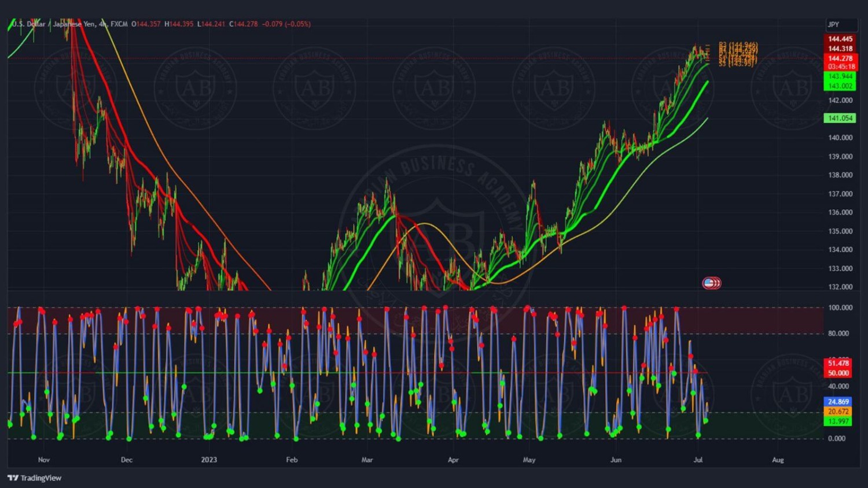Select the green 143.944 price label
868x488 pixels.
point(840,76)
